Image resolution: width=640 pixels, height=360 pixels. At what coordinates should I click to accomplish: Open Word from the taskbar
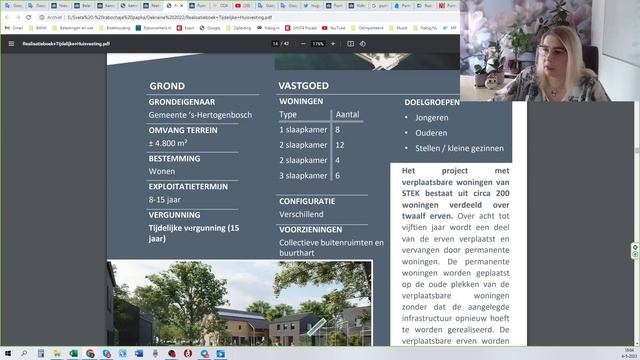pyautogui.click(x=139, y=353)
